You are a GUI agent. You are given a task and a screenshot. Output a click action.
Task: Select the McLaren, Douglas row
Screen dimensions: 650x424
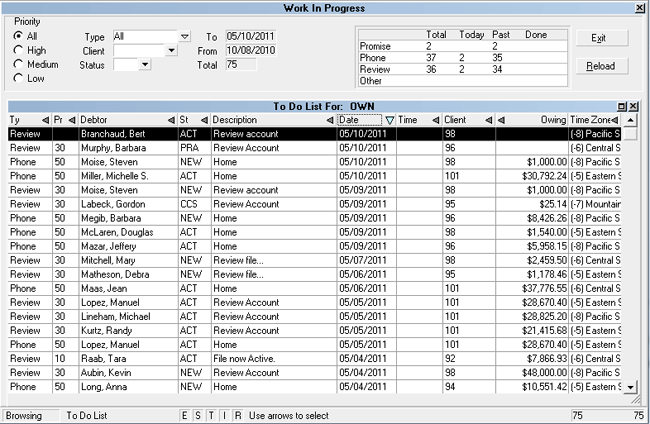pyautogui.click(x=315, y=233)
